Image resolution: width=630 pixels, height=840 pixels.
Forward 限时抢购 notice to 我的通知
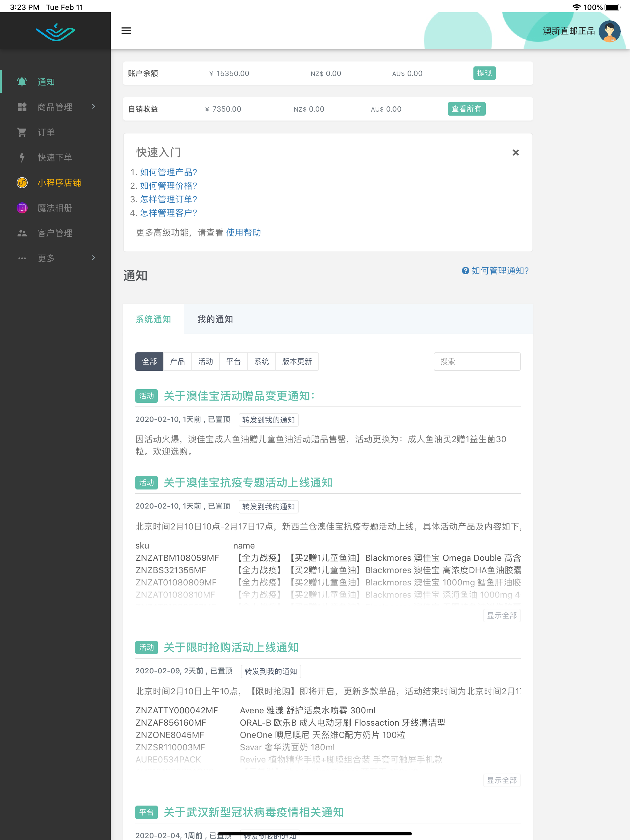[270, 671]
